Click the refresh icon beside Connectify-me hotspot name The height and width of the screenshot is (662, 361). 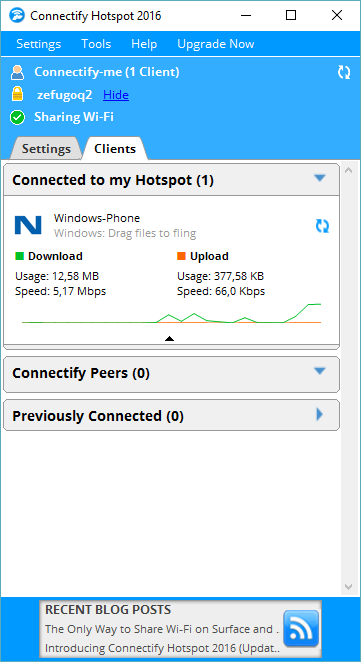point(344,72)
